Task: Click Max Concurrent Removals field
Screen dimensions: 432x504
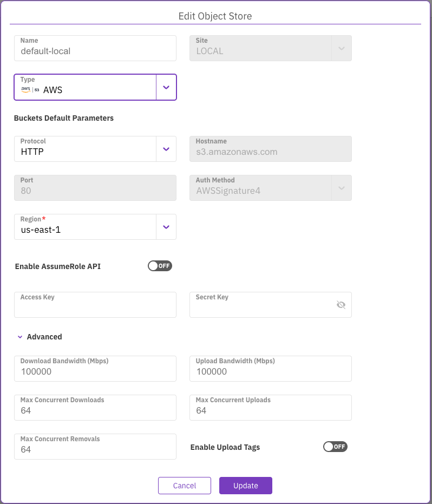Action: click(x=95, y=450)
